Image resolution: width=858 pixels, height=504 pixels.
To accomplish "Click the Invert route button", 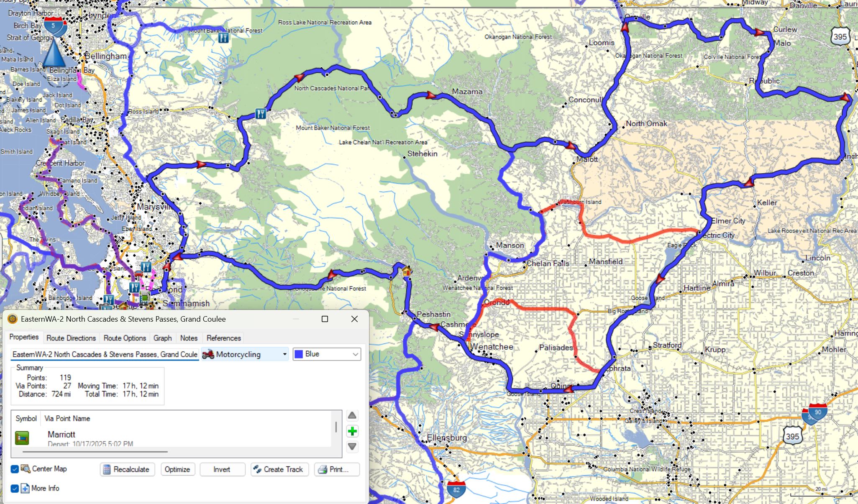I will pos(222,469).
